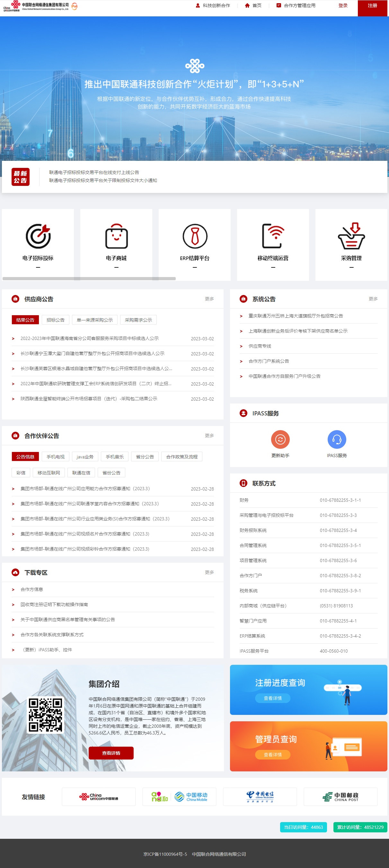Select the java业务 tab
389x868 pixels.
[x=85, y=456]
